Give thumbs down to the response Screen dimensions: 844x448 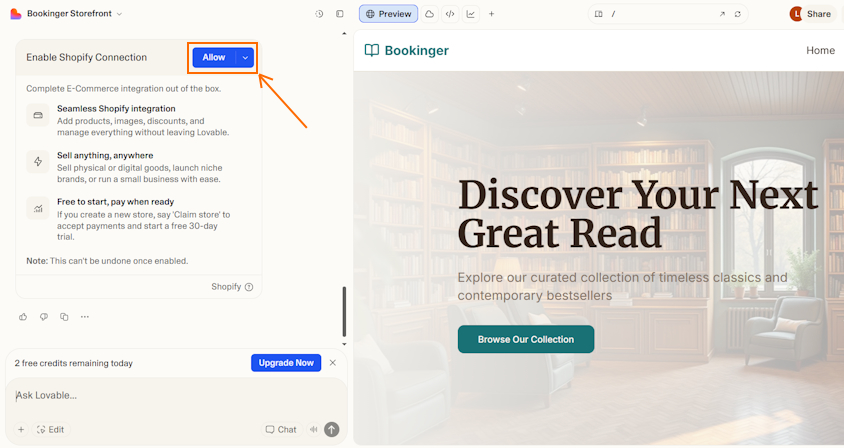coord(44,317)
